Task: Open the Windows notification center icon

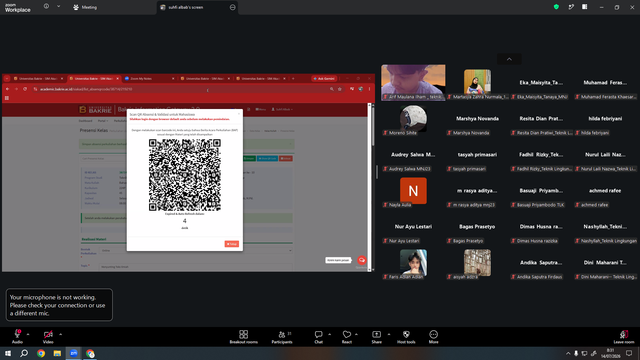Action: (629, 353)
